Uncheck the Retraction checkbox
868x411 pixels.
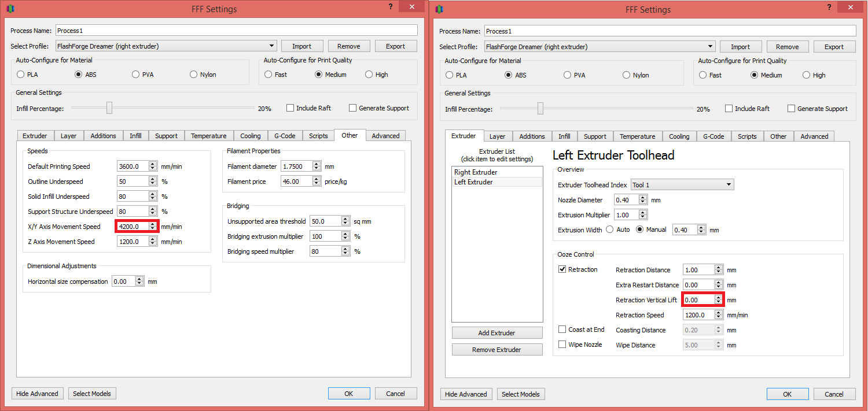[x=562, y=269]
